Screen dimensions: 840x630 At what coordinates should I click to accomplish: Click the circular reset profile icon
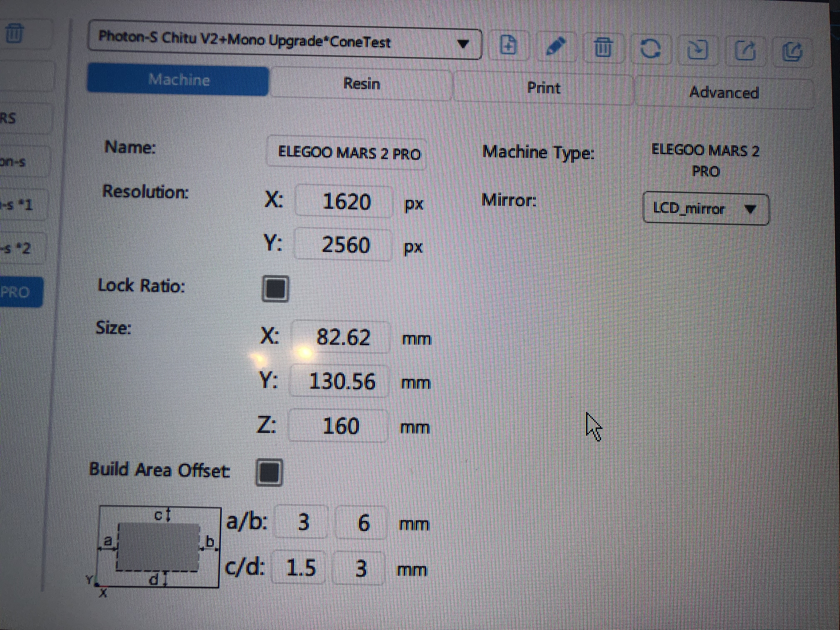(651, 49)
